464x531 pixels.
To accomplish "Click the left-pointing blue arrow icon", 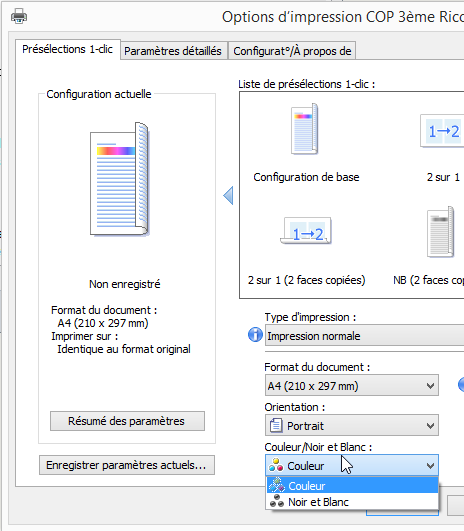I will coord(228,195).
